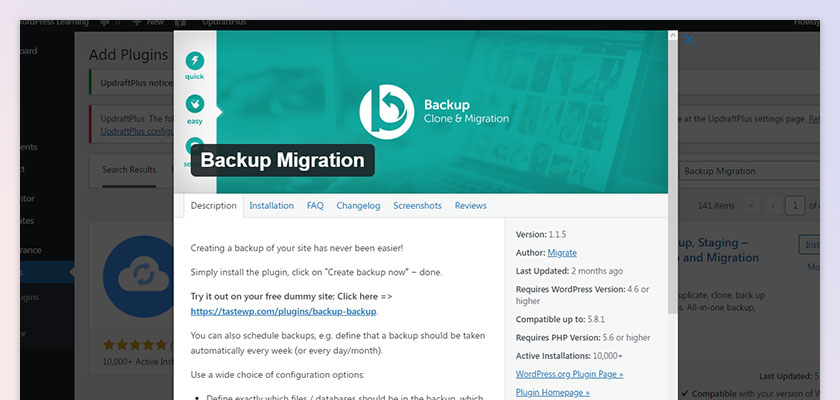Click the modal's vertical scrollbar
Image resolution: width=840 pixels, height=400 pixels.
(672, 177)
